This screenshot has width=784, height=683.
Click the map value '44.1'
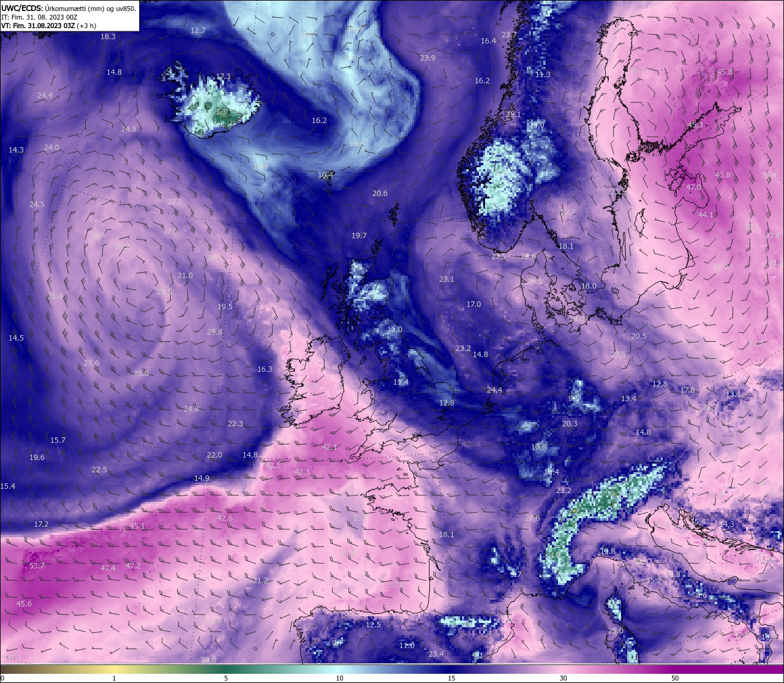[706, 215]
